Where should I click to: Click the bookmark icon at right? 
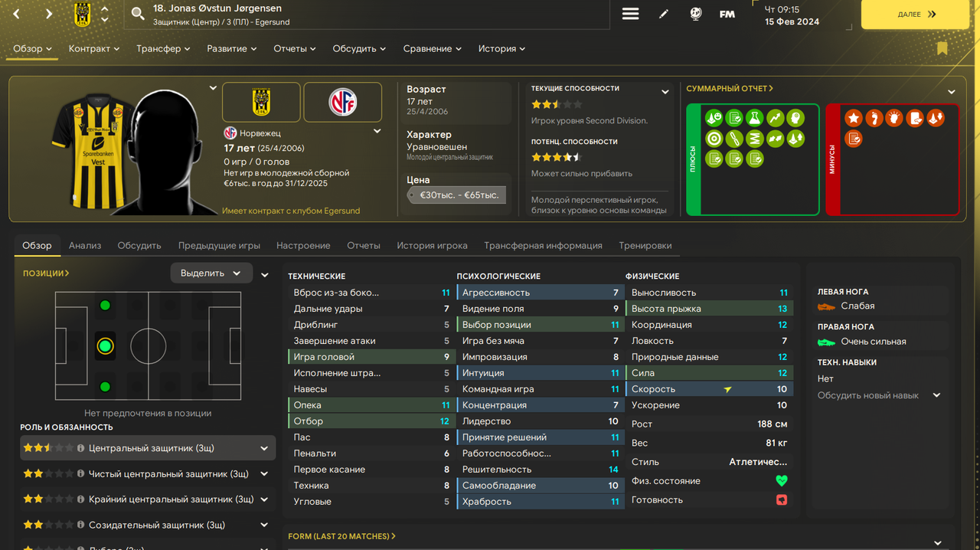(942, 48)
